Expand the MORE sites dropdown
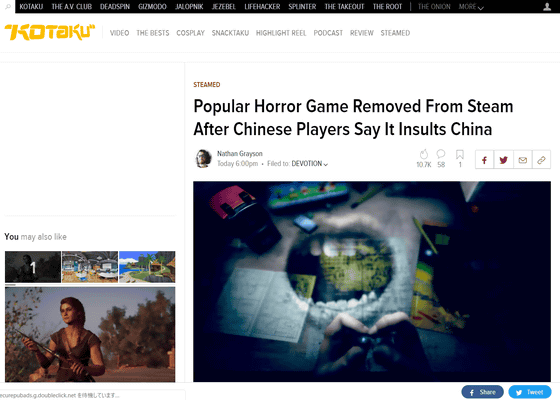560x400 pixels. click(x=471, y=7)
